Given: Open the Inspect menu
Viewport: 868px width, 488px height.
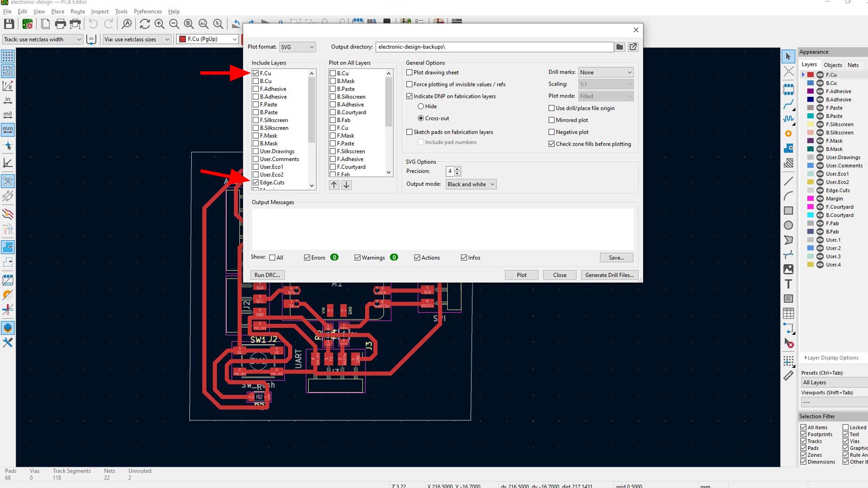Looking at the screenshot, I should (99, 11).
